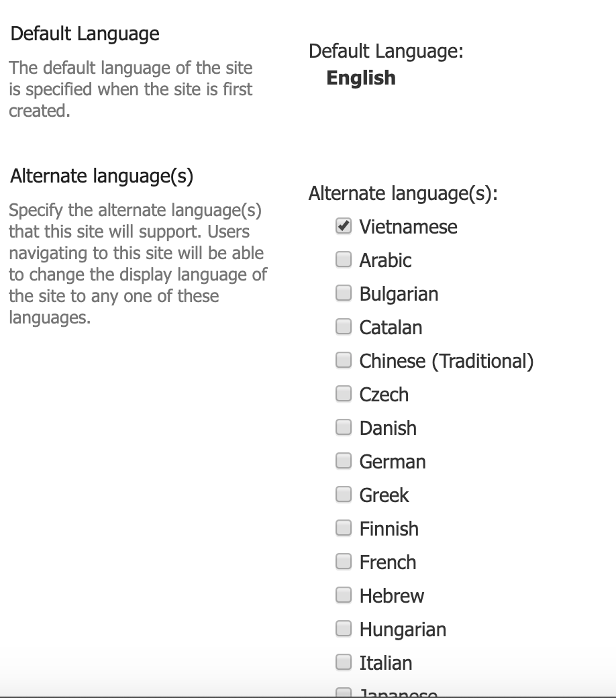Uncheck the Vietnamese language checkbox
Viewport: 616px width, 698px height.
(x=343, y=226)
